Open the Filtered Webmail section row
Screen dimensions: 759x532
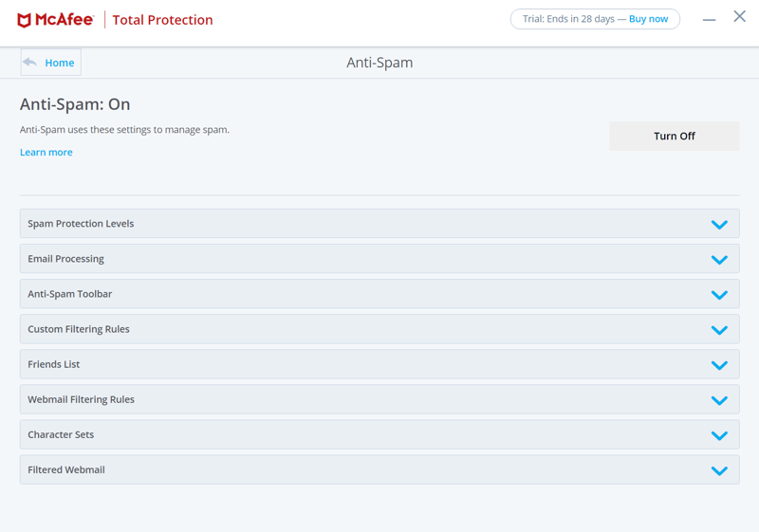pyautogui.click(x=379, y=469)
